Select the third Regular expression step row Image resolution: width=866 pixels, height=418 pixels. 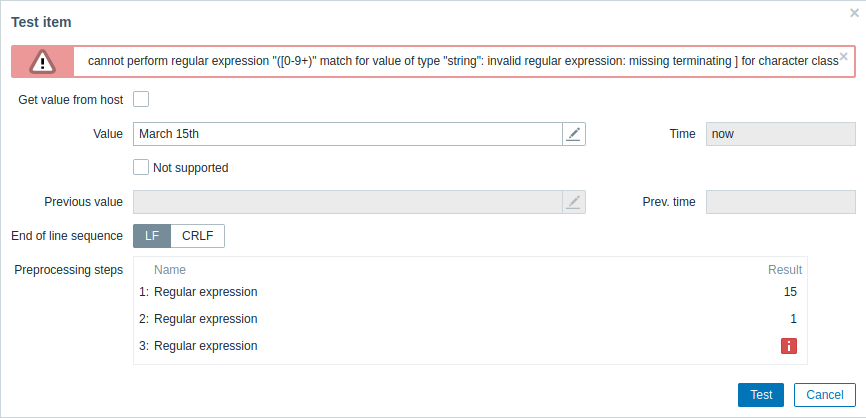[x=206, y=346]
